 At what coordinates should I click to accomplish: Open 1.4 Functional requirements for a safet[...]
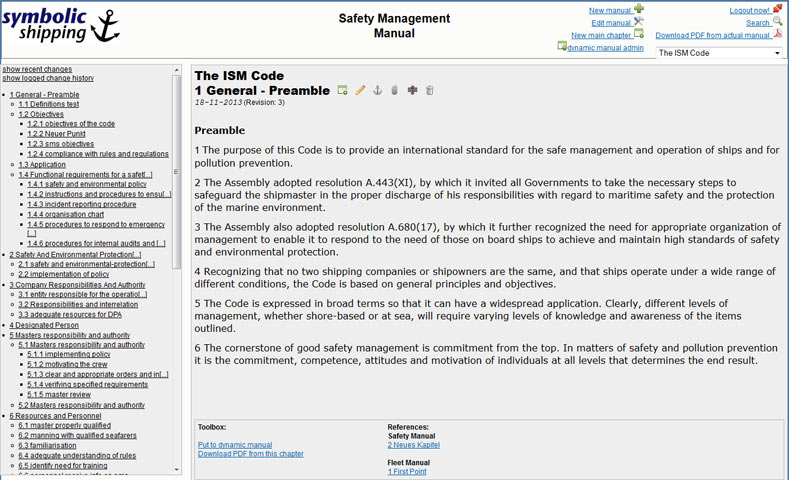(86, 175)
